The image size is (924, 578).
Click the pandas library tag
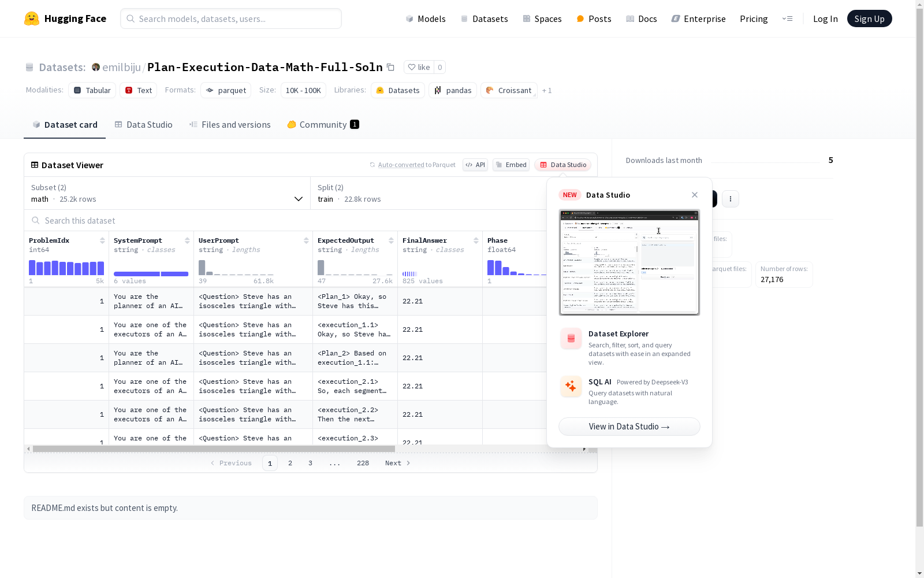tap(453, 90)
